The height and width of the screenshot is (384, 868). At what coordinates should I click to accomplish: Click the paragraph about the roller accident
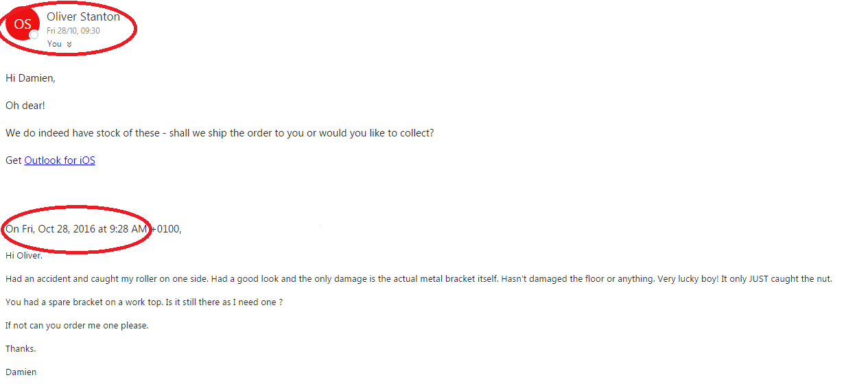click(x=419, y=279)
